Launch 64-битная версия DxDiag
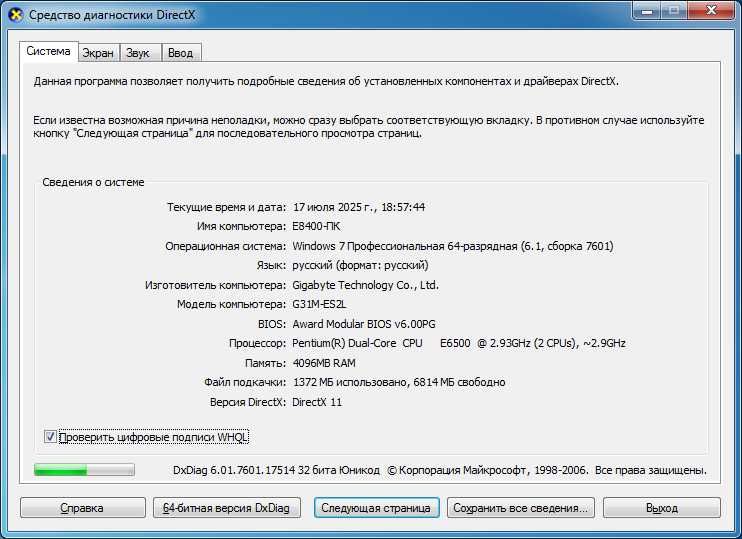Viewport: 742px width, 539px height. [x=227, y=508]
